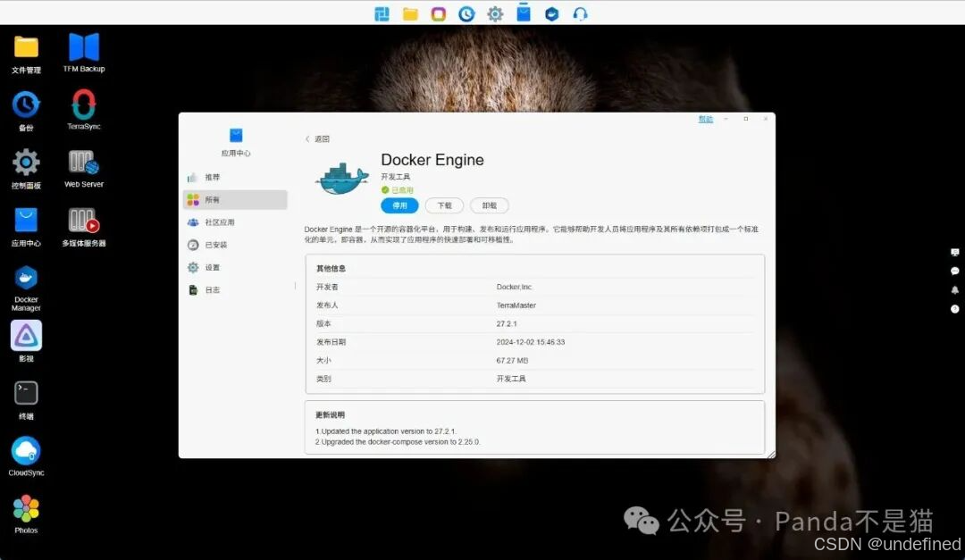This screenshot has height=560, width=965.
Task: Click 开发工具 in the 类别 row
Action: point(511,379)
